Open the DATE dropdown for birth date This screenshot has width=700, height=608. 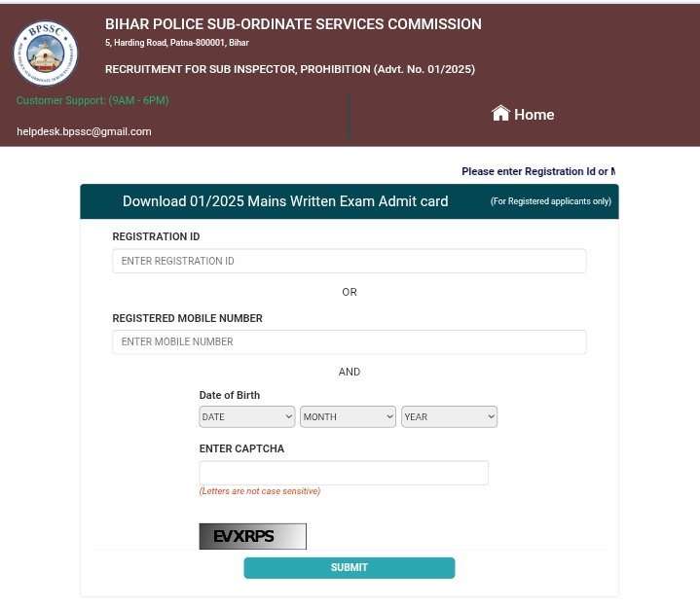point(246,416)
